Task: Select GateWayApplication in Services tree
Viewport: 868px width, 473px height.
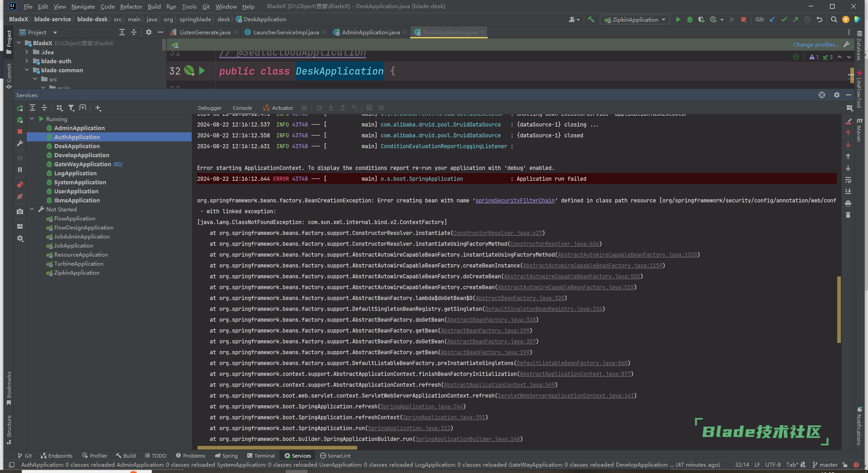Action: tap(83, 164)
